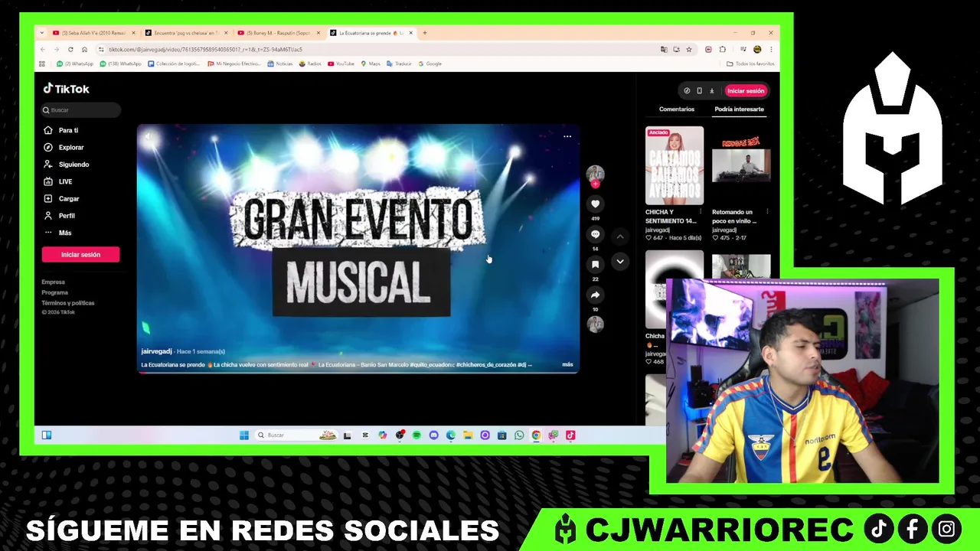This screenshot has width=980, height=551.
Task: Open WhatsApp from the taskbar
Action: point(519,435)
